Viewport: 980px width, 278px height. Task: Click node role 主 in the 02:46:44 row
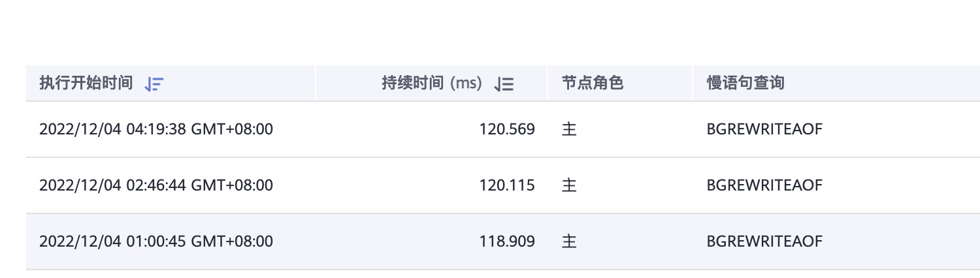[569, 185]
